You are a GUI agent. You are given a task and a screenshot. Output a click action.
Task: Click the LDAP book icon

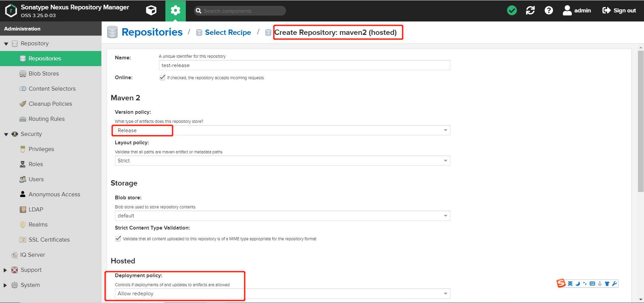pos(23,209)
